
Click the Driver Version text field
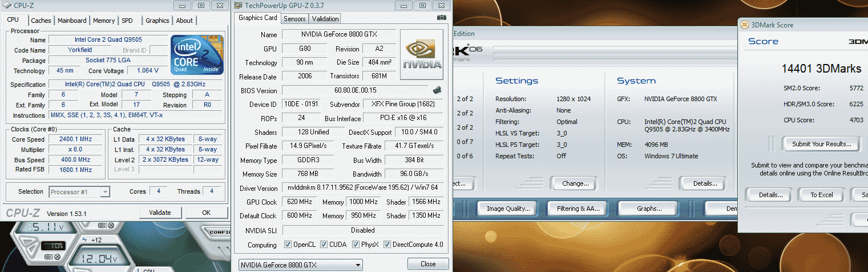[x=362, y=188]
